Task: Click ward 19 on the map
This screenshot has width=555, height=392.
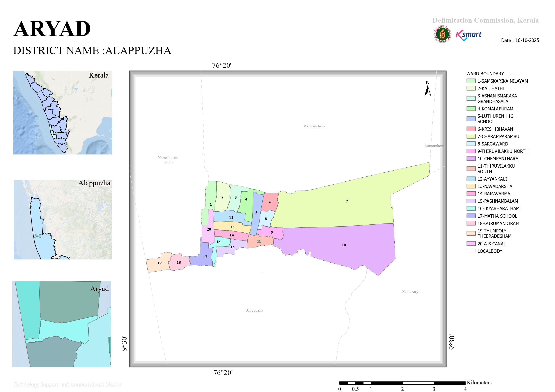Action: (x=159, y=263)
